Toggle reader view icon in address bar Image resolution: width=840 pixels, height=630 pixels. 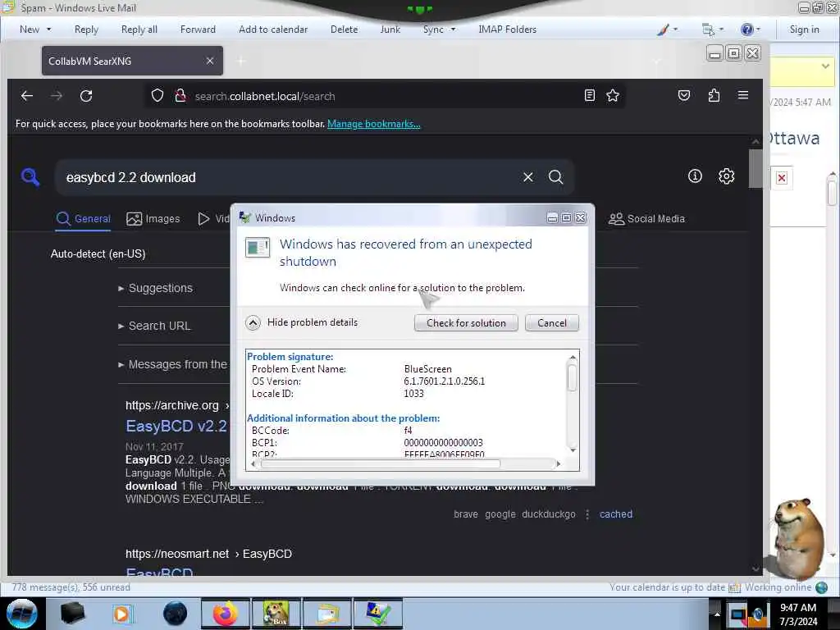point(589,95)
